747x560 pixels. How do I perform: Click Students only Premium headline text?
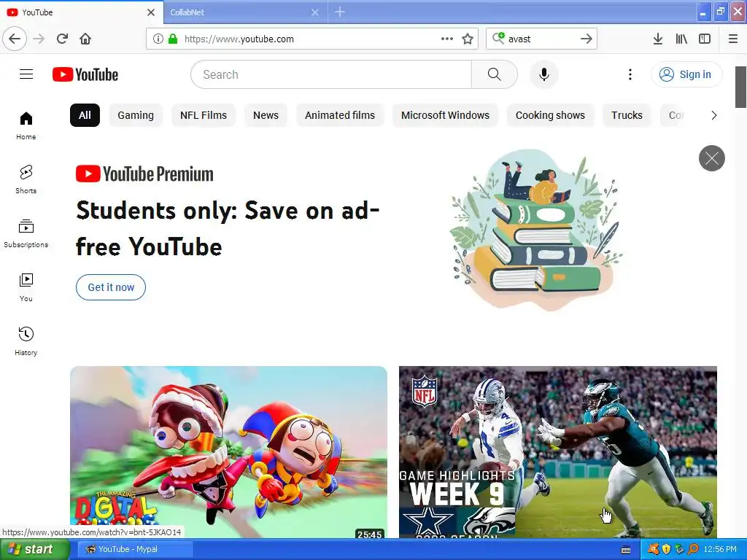pyautogui.click(x=228, y=228)
